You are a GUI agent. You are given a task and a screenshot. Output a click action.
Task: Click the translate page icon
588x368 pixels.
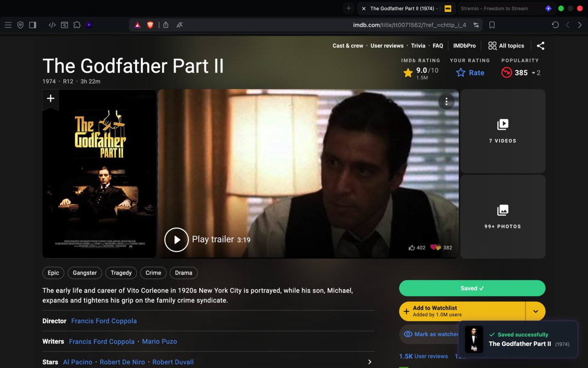click(x=180, y=25)
